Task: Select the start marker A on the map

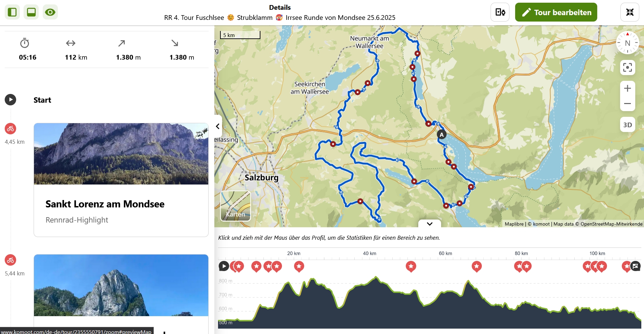Action: tap(441, 135)
